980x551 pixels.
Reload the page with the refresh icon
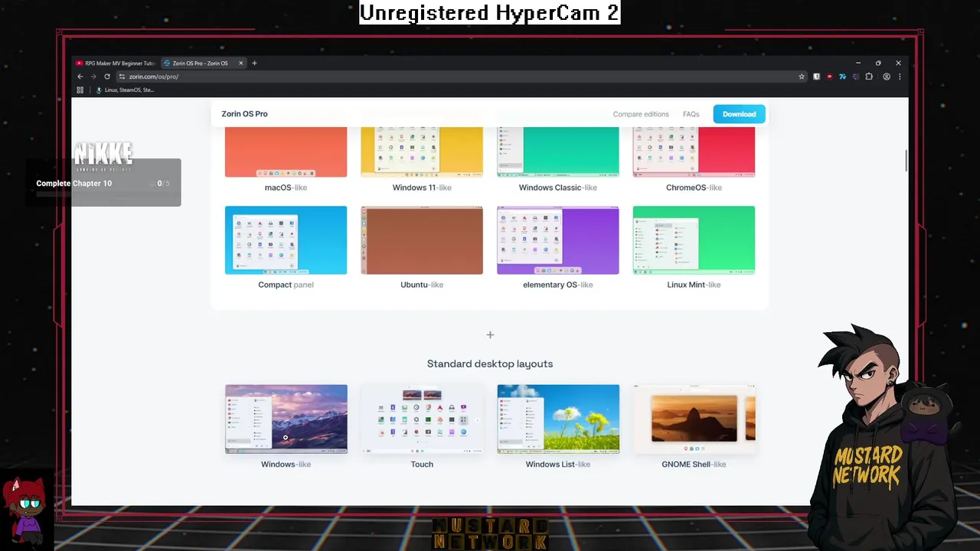click(x=107, y=77)
